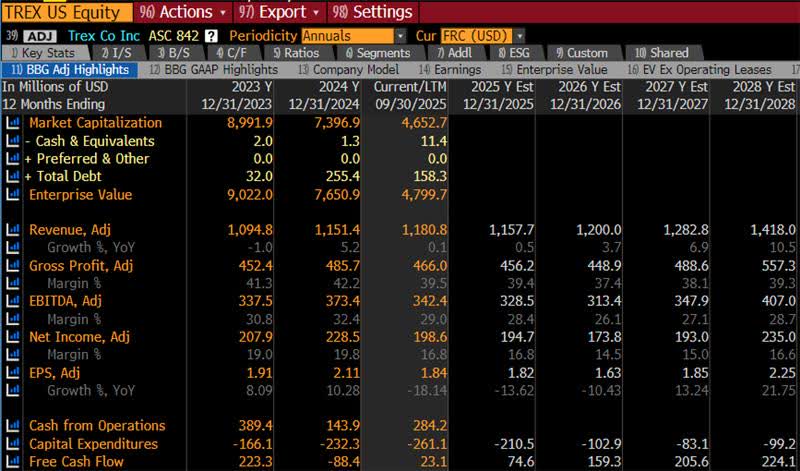Select the Enterprise Value subtab

tap(555, 69)
